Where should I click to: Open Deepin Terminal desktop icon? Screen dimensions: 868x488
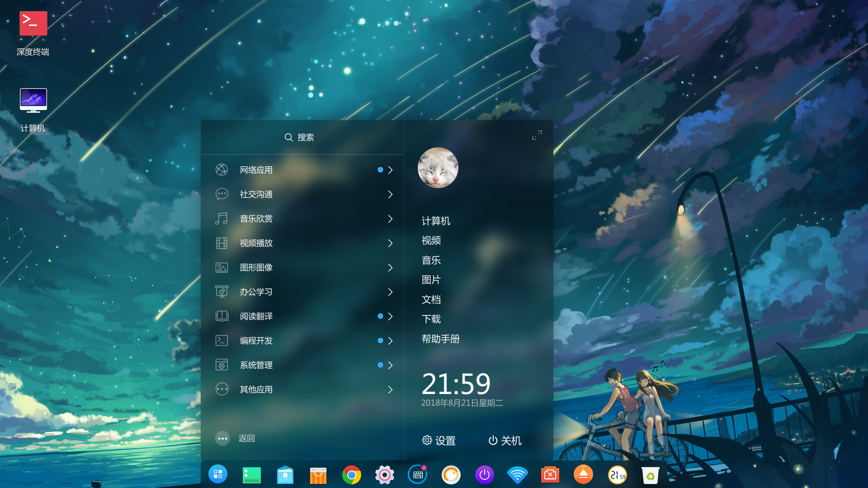tap(33, 24)
